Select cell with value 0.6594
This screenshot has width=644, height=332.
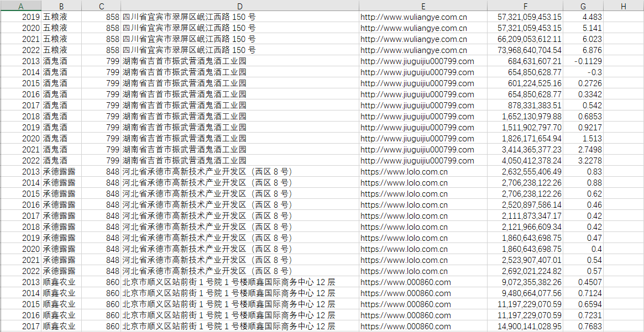click(583, 304)
